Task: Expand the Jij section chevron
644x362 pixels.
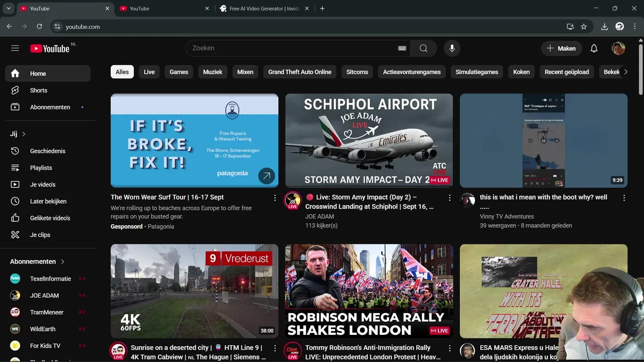Action: [24, 134]
